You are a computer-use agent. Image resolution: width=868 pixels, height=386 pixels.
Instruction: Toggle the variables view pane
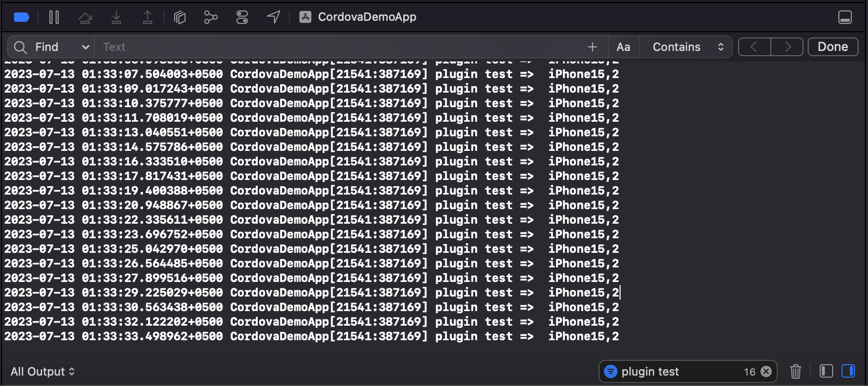(x=826, y=371)
